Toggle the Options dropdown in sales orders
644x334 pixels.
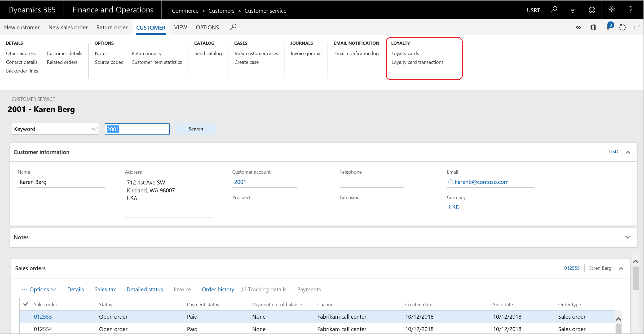[x=39, y=289]
